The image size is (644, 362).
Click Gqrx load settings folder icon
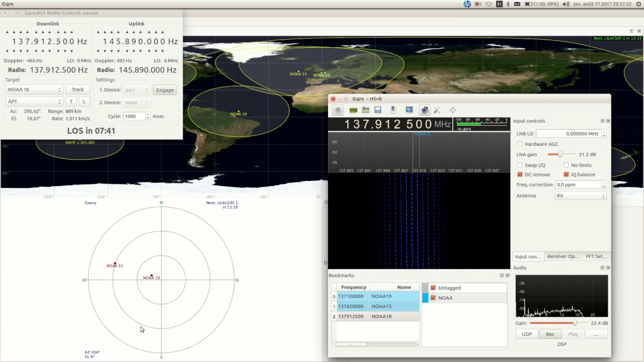click(x=365, y=110)
